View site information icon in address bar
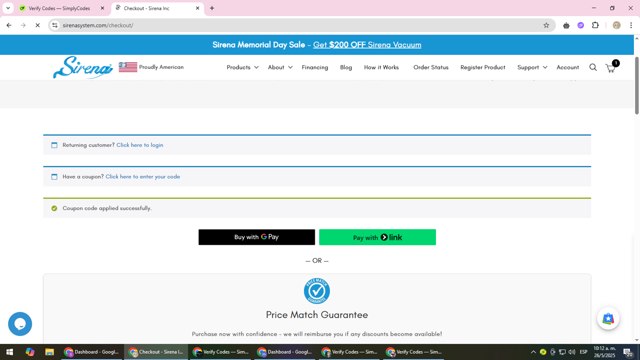The width and height of the screenshot is (640, 360). [55, 25]
